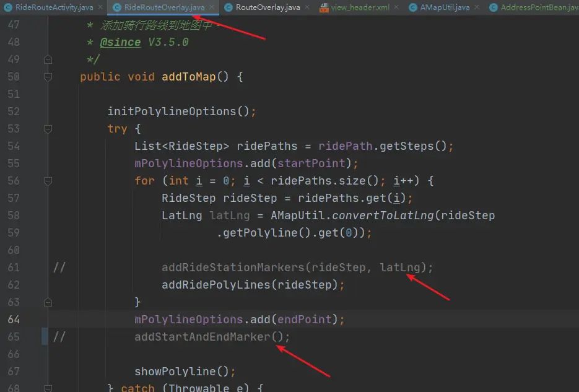
Task: Click line number 64 in the gutter
Action: (14, 320)
